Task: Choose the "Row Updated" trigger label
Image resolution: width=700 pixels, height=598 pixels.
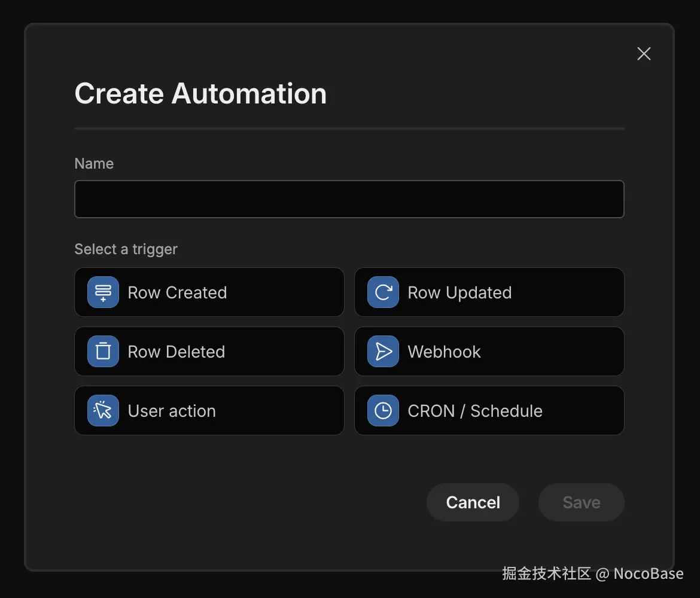Action: (459, 292)
